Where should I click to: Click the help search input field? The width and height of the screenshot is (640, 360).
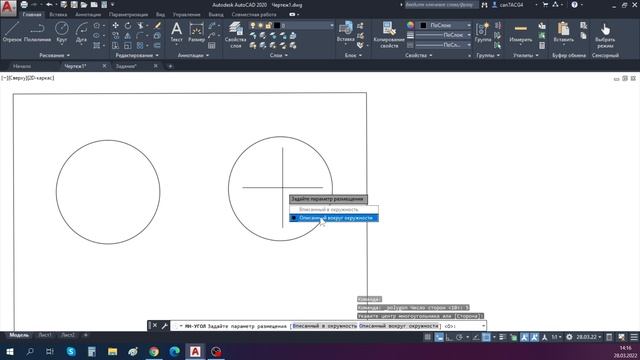(441, 5)
